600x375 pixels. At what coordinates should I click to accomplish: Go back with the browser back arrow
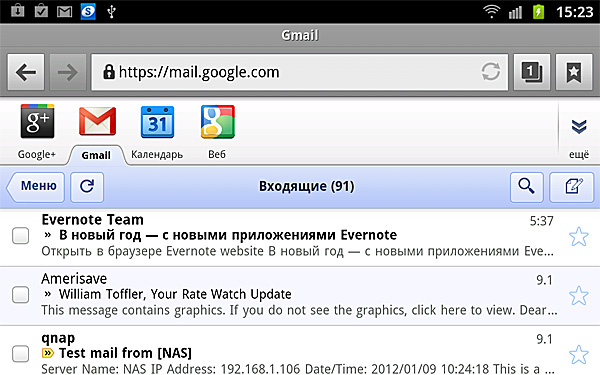pyautogui.click(x=26, y=72)
